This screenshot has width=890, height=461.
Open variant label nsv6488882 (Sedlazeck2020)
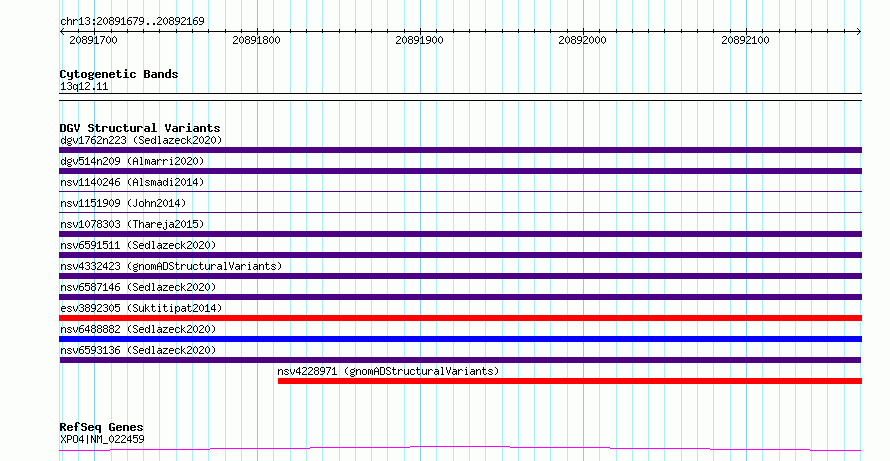138,329
